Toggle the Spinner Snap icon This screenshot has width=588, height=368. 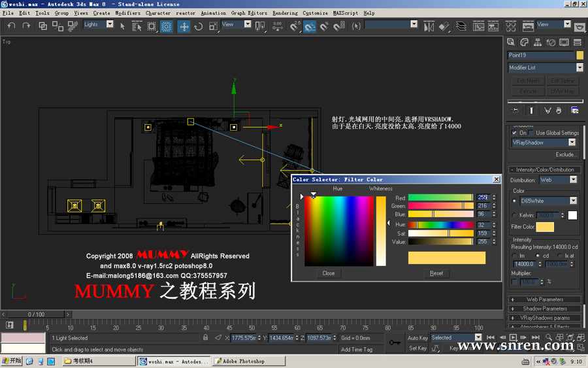(x=339, y=26)
